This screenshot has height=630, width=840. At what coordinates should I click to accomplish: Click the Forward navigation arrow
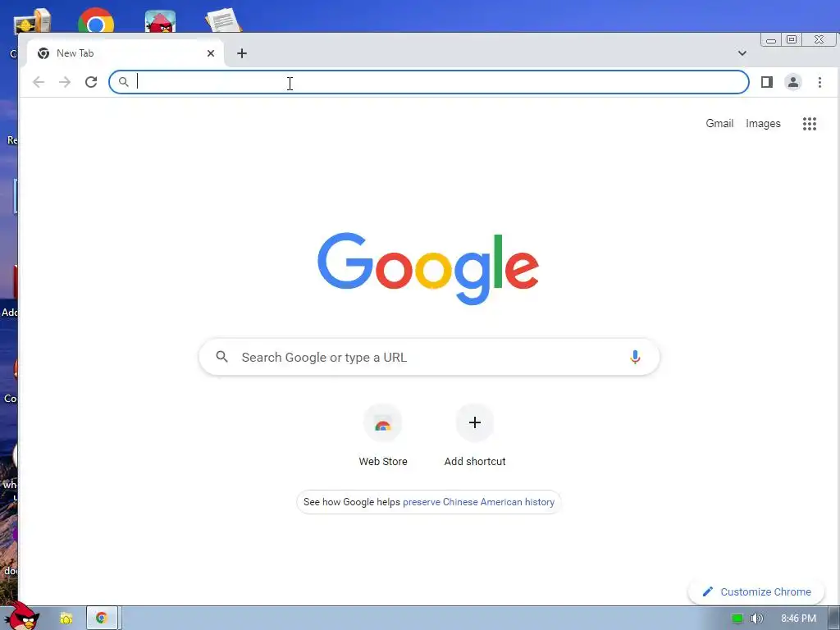65,82
